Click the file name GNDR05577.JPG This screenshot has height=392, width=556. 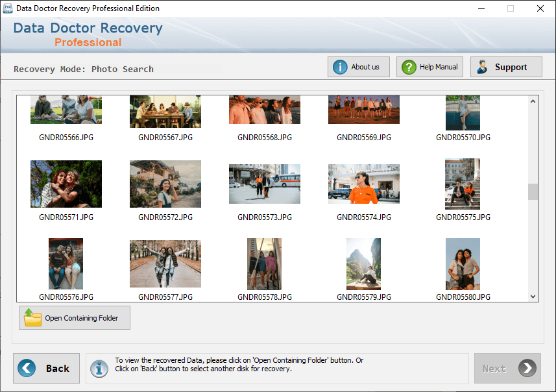tap(165, 297)
